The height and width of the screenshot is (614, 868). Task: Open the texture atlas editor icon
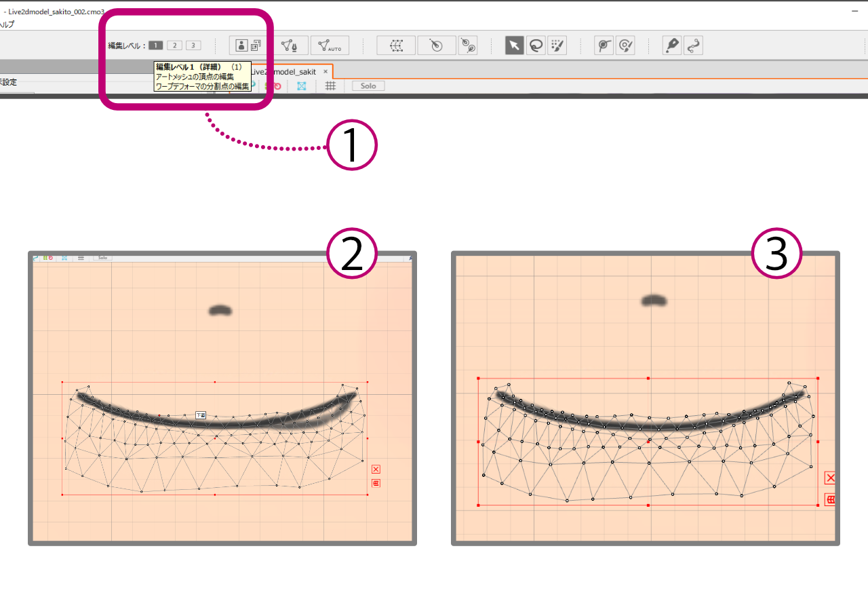coord(256,45)
